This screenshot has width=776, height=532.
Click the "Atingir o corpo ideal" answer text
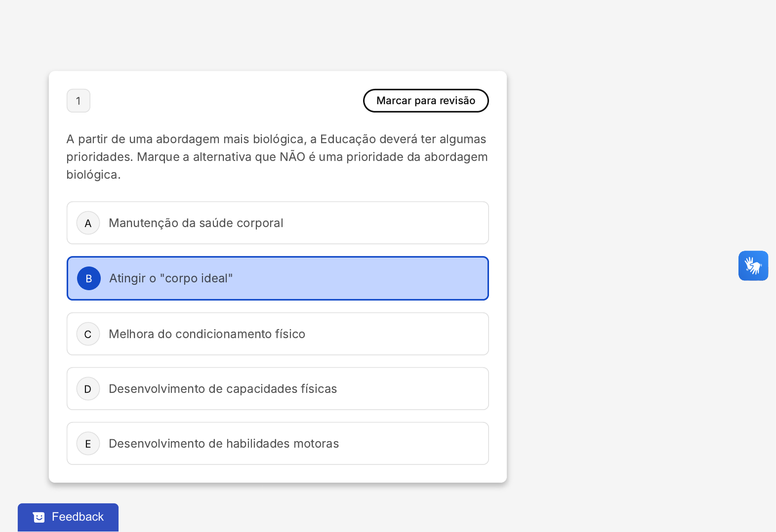pyautogui.click(x=171, y=278)
